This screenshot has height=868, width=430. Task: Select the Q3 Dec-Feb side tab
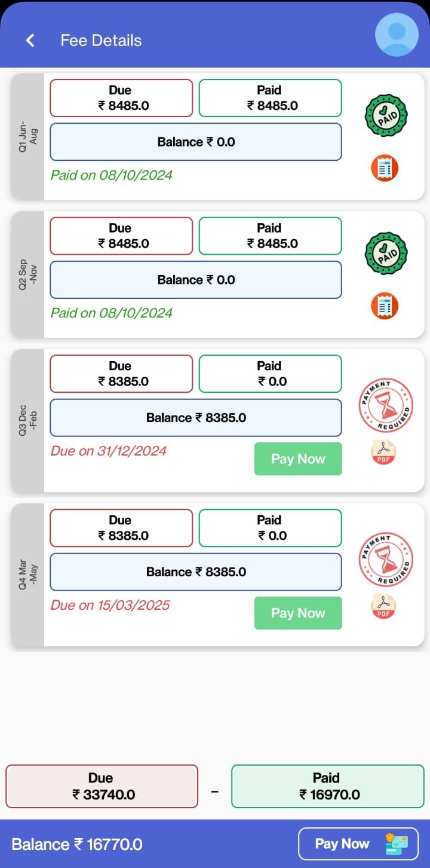27,420
